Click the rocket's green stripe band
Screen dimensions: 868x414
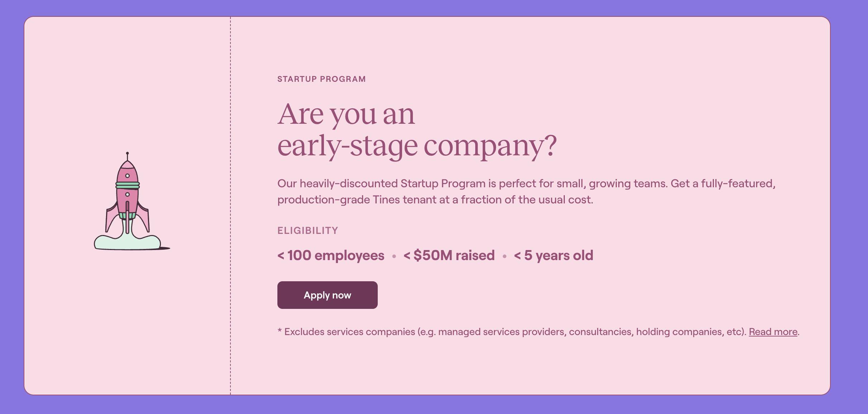point(128,185)
